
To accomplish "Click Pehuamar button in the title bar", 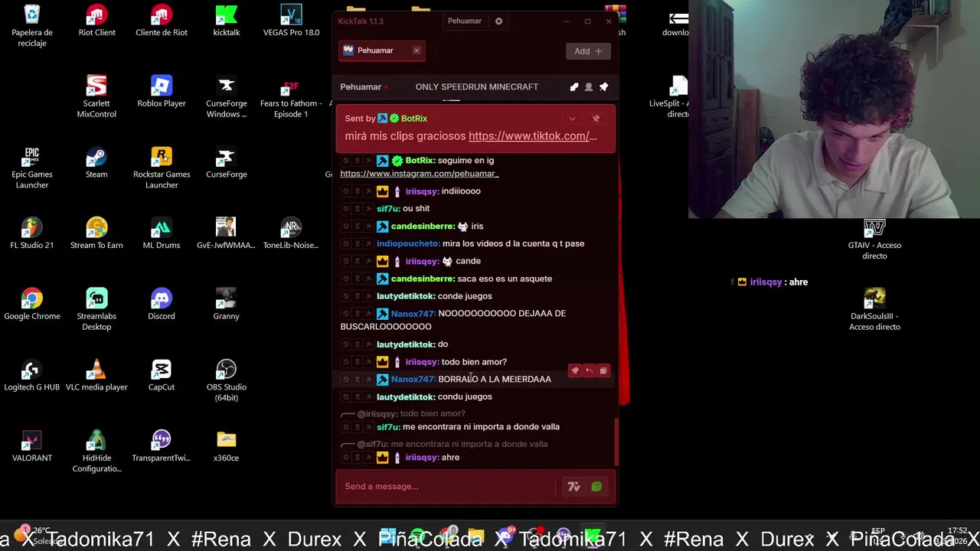I will pyautogui.click(x=465, y=21).
